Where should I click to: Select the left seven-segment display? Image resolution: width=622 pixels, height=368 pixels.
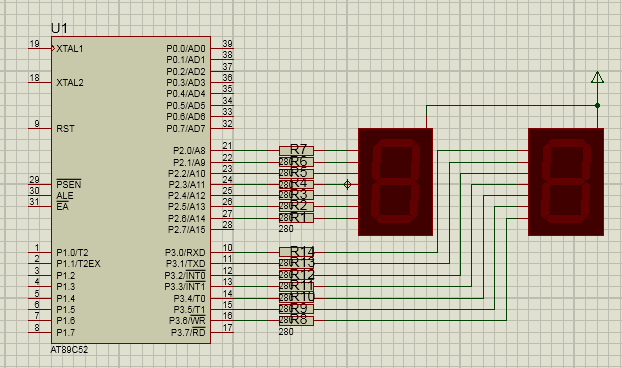pos(395,182)
